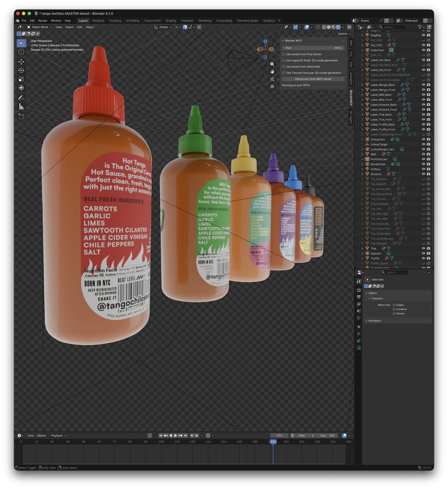Switch to wireframe viewport shading

[x=324, y=27]
